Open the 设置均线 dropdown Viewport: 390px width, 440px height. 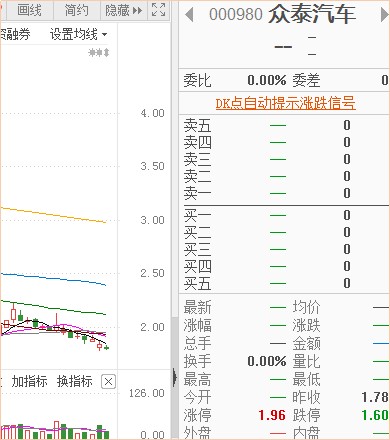pos(78,34)
